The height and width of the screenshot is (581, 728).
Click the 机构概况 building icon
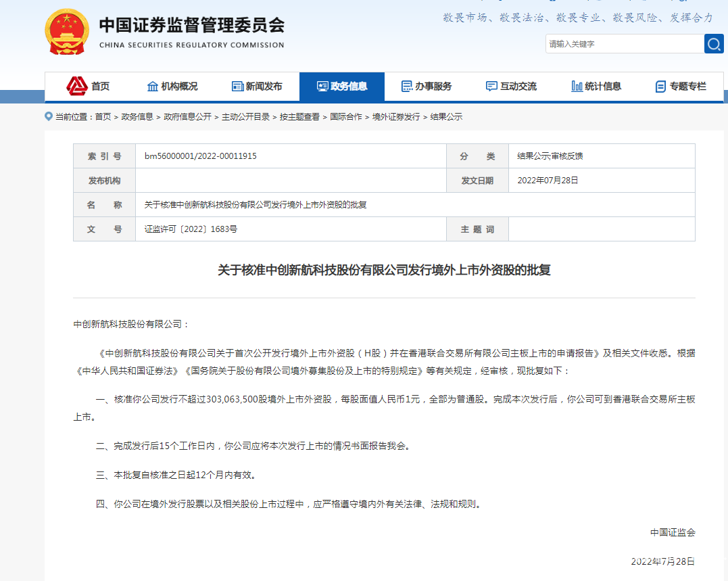(x=153, y=87)
